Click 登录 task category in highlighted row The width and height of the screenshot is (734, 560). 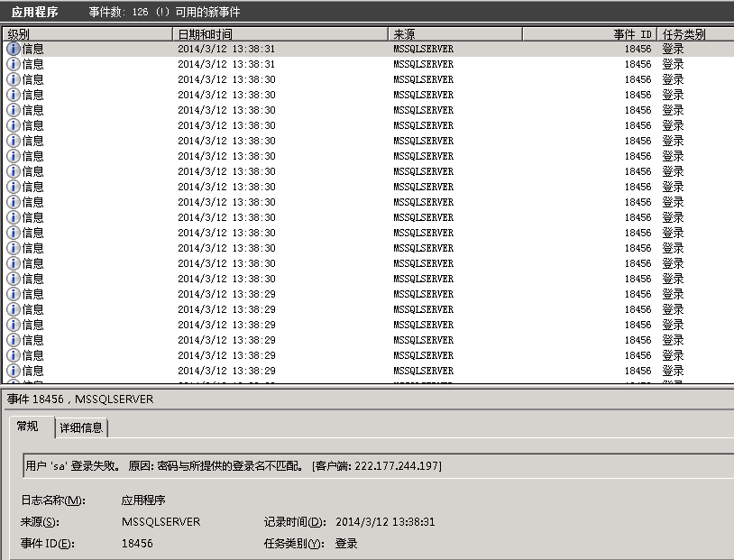tap(674, 49)
